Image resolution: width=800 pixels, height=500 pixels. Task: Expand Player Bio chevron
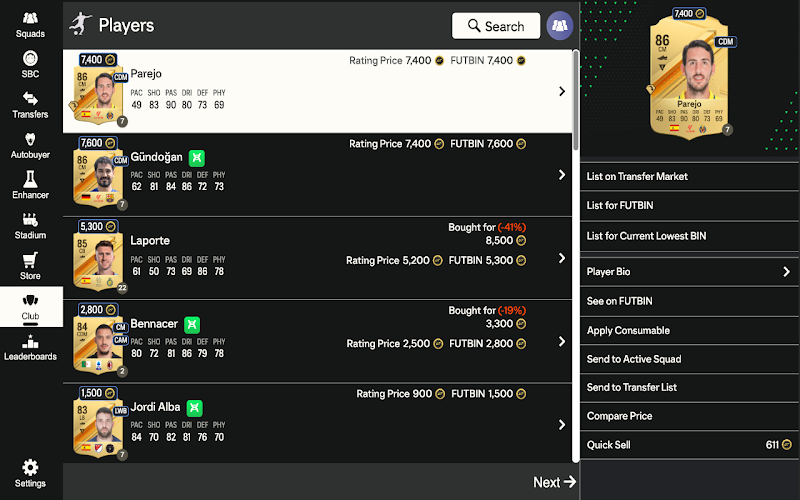tap(786, 272)
